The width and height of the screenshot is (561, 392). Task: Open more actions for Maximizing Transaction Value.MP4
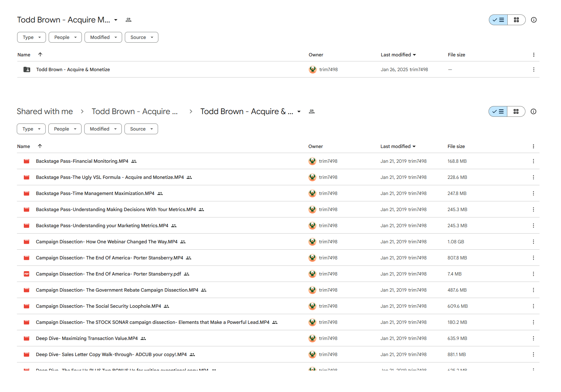[x=533, y=338]
